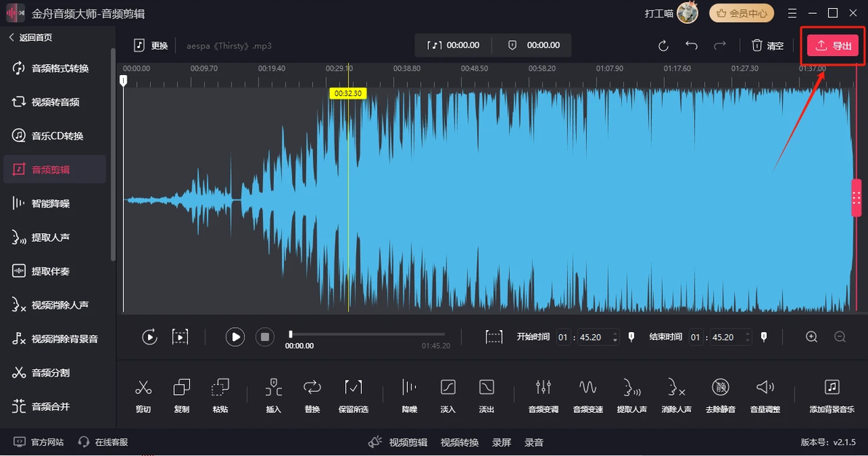The image size is (868, 456).
Task: Click the undo arrow in top toolbar
Action: 691,45
